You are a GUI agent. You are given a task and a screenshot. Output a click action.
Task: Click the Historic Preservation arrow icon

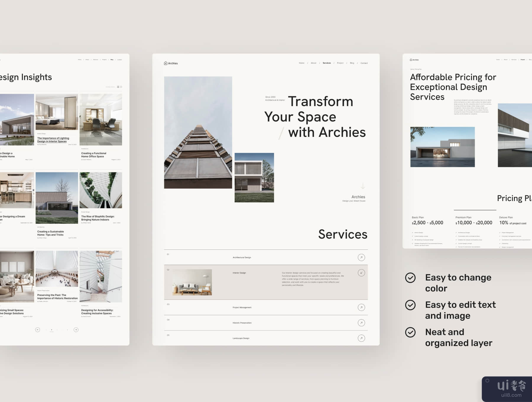[x=361, y=323]
